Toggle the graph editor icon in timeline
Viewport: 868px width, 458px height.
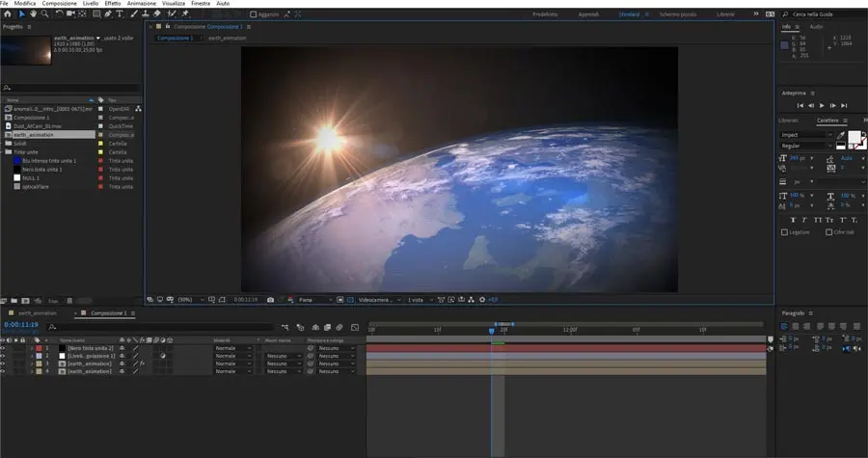tap(355, 328)
